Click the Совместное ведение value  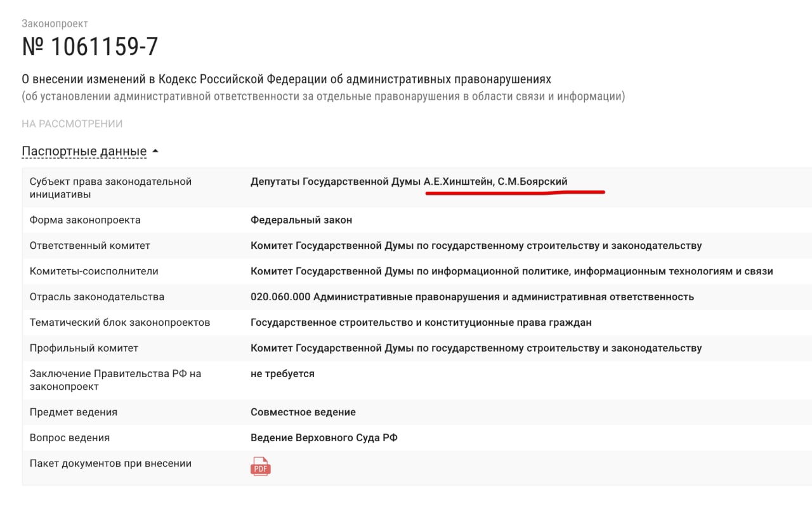coord(303,412)
